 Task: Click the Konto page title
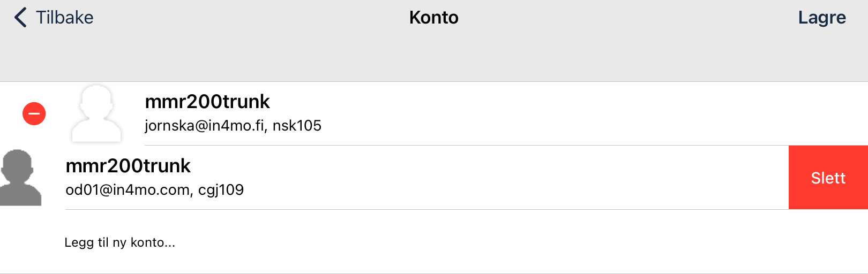tap(433, 18)
